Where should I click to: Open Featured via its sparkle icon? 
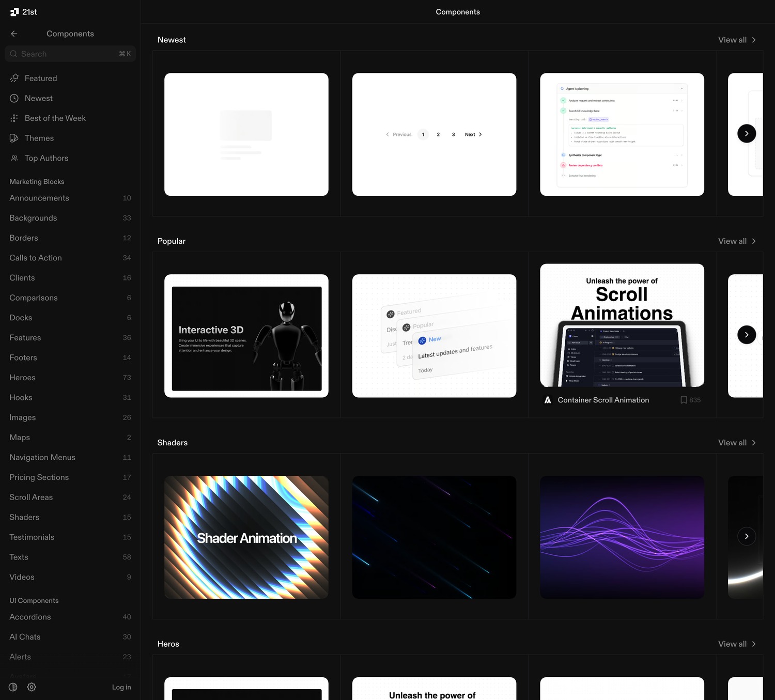point(14,78)
